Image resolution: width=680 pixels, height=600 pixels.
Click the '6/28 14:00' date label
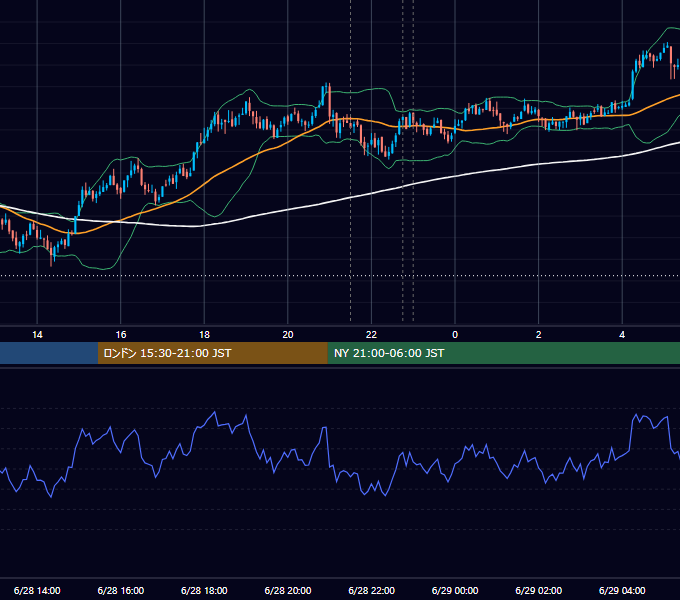tap(37, 590)
